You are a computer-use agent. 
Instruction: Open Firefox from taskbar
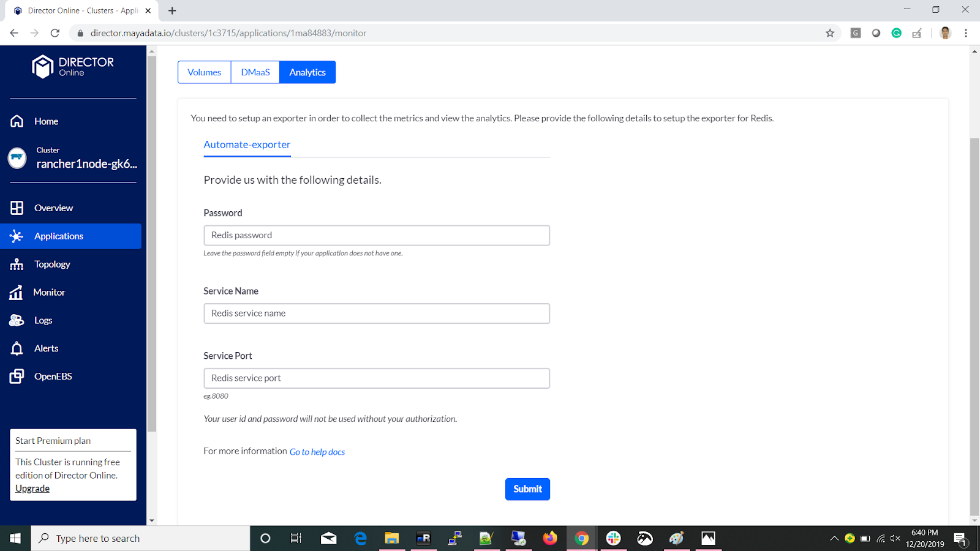click(x=550, y=538)
